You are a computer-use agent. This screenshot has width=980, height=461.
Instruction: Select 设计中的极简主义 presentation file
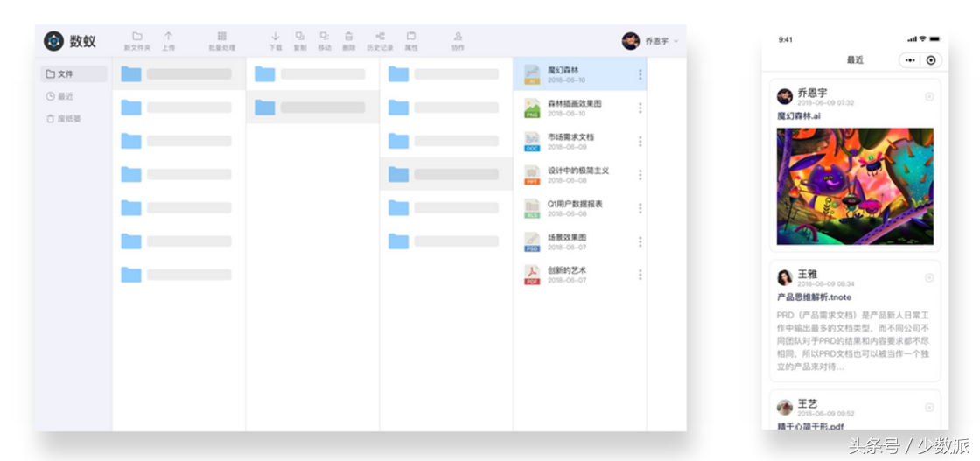point(580,174)
